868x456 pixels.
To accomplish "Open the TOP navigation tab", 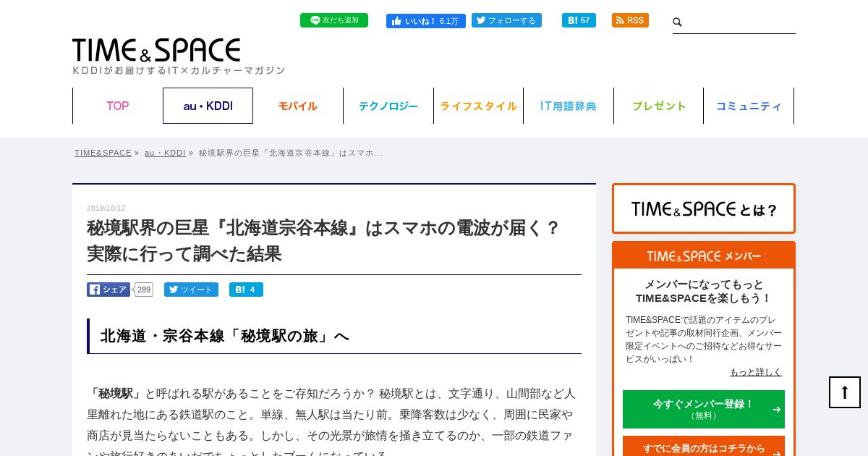I will click(x=118, y=106).
